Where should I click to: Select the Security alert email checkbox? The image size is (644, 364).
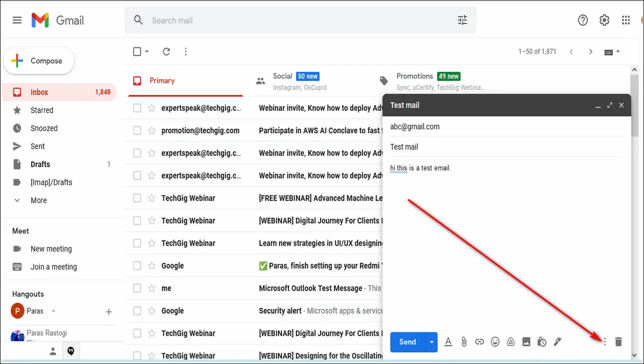point(137,311)
